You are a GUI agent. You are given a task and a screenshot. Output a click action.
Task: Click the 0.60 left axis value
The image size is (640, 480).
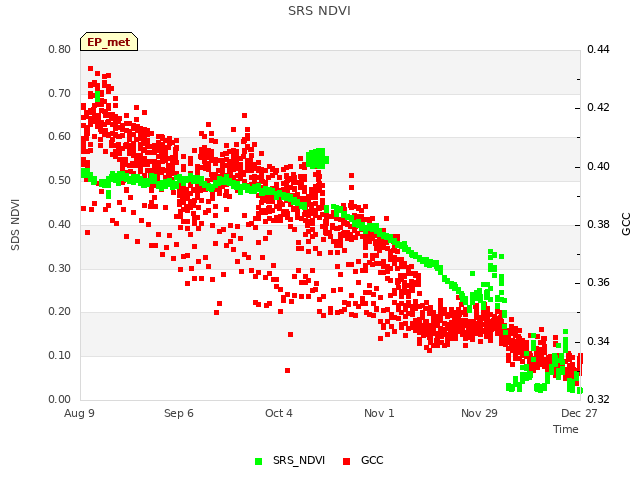(x=60, y=136)
